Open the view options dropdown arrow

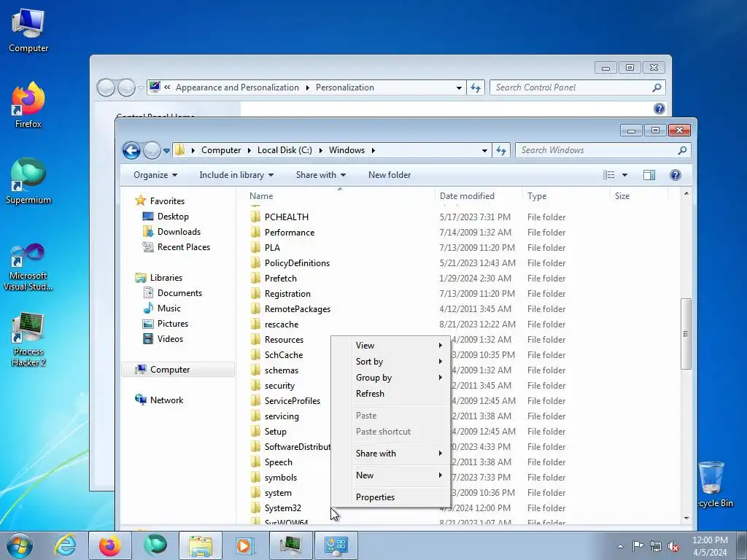click(624, 175)
